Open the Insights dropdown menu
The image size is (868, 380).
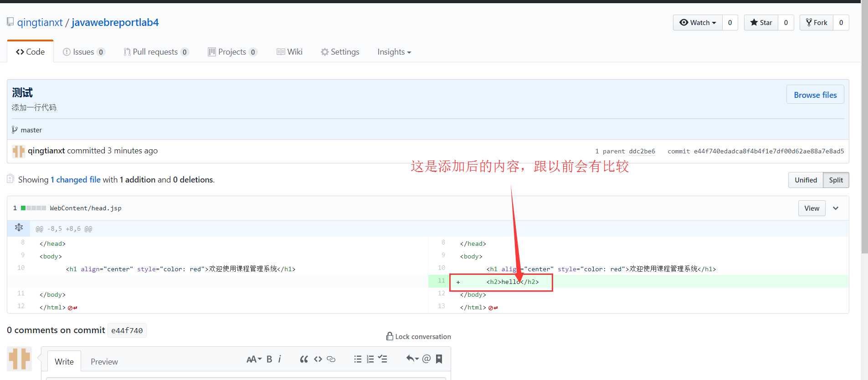394,52
